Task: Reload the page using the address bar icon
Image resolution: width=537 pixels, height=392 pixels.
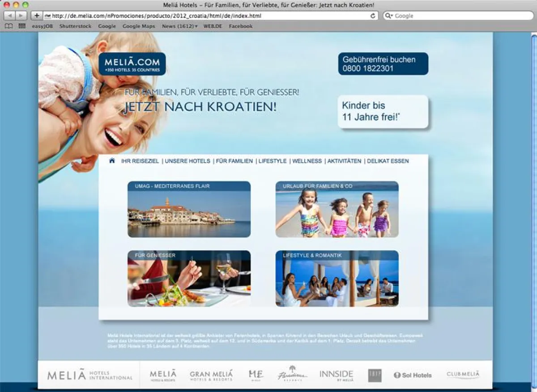Action: (x=374, y=16)
